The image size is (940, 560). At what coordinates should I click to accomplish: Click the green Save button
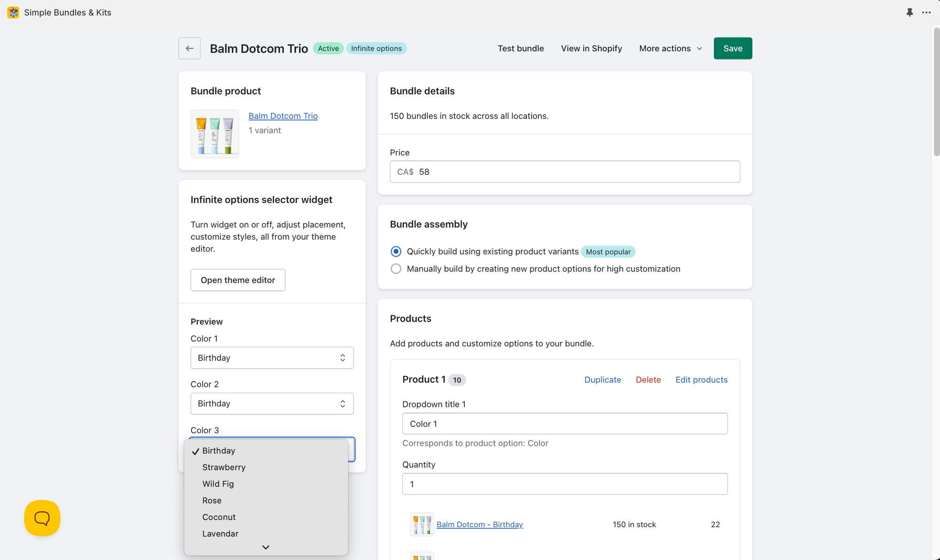coord(733,48)
